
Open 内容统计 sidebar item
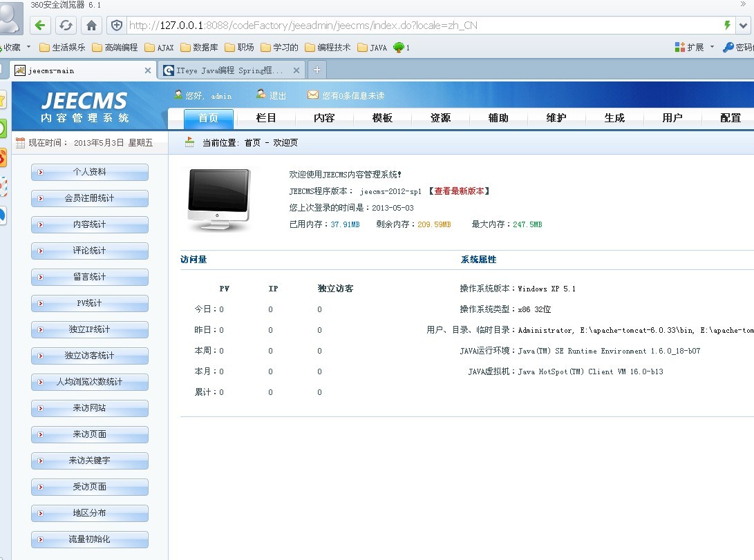tap(89, 224)
